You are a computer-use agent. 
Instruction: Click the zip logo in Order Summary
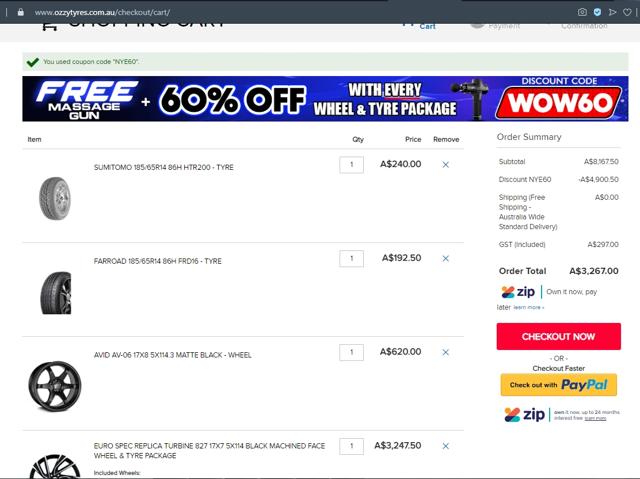point(518,292)
